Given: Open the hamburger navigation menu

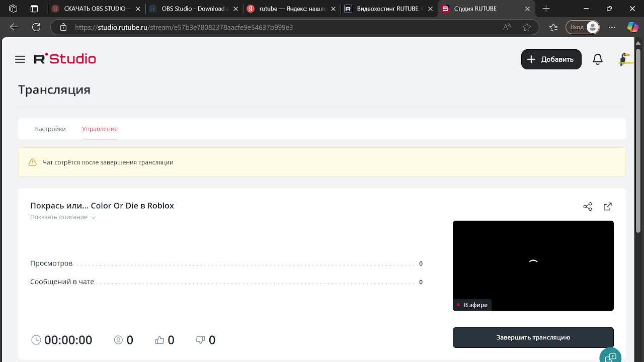Looking at the screenshot, I should [x=20, y=59].
